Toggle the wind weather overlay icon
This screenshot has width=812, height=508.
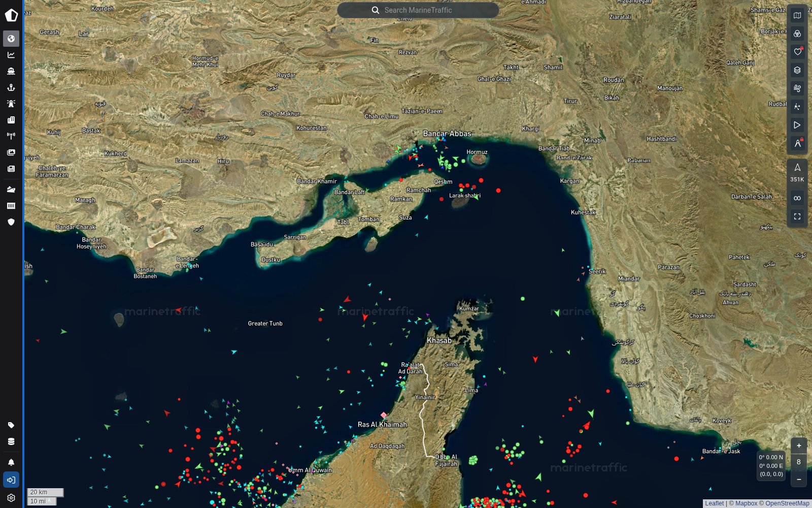797,88
